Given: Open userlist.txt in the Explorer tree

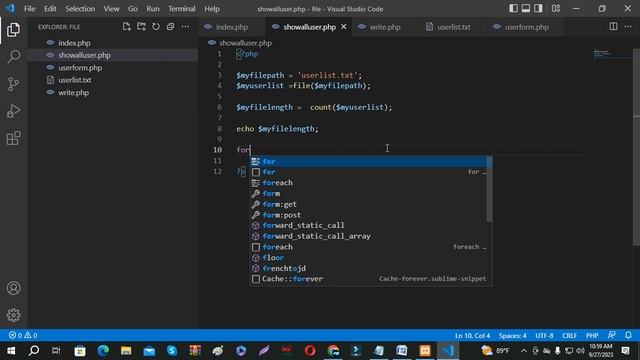Looking at the screenshot, I should point(113,80).
